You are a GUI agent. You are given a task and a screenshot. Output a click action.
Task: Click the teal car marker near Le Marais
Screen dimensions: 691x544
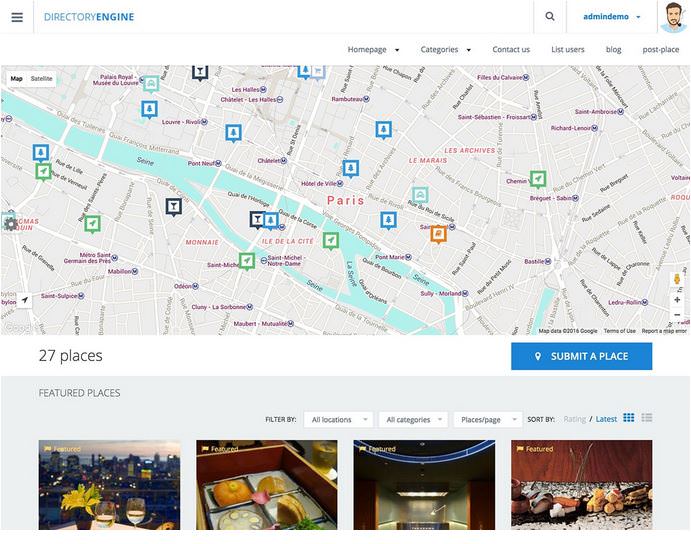[420, 194]
